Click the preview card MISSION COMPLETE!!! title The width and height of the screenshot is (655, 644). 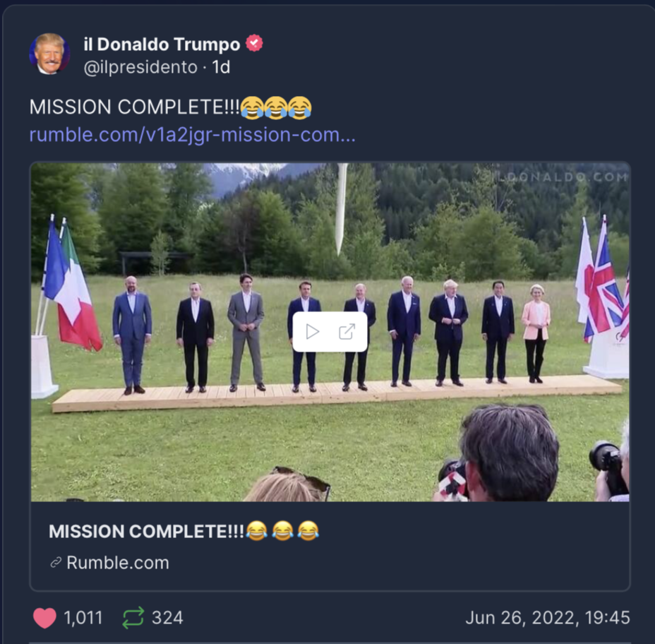click(x=184, y=531)
